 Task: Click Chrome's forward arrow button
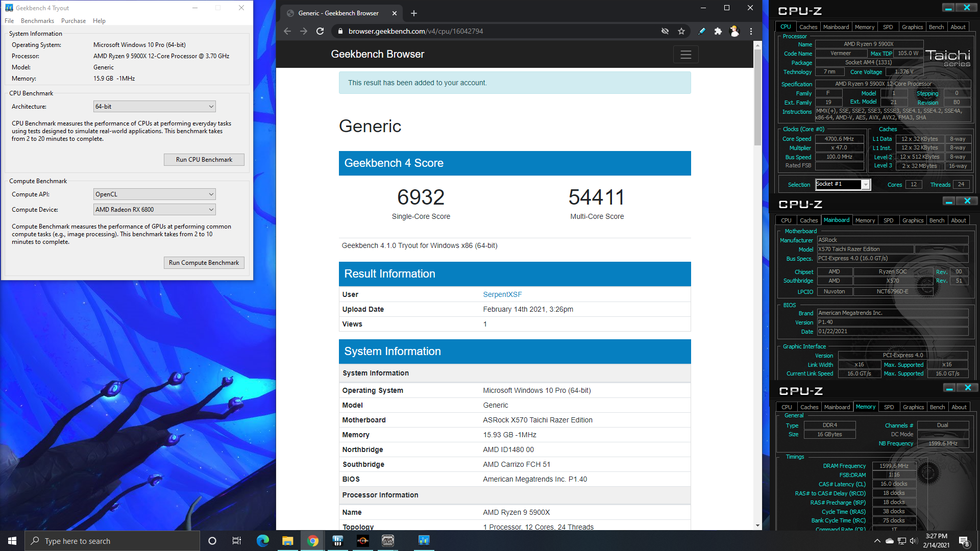click(304, 31)
